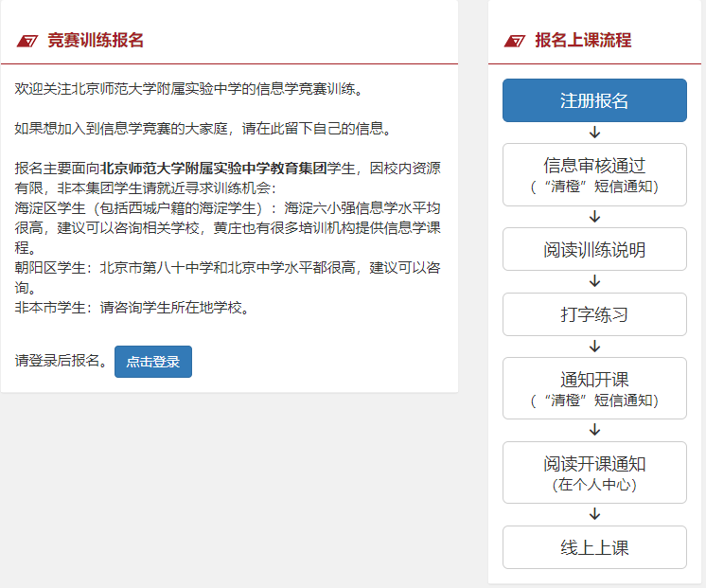
Task: Click the line starting 如果想加入到信息学竞赛的大家庭
Action: coord(203,129)
